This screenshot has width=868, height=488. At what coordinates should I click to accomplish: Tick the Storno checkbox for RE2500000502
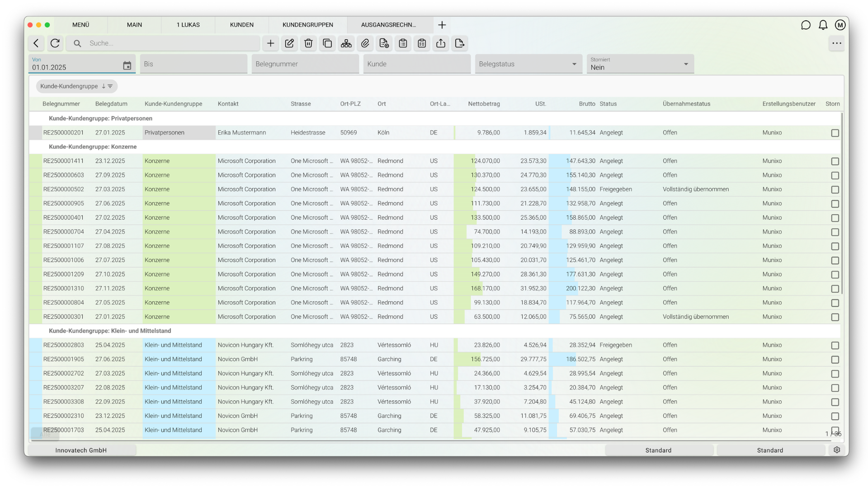coord(835,190)
